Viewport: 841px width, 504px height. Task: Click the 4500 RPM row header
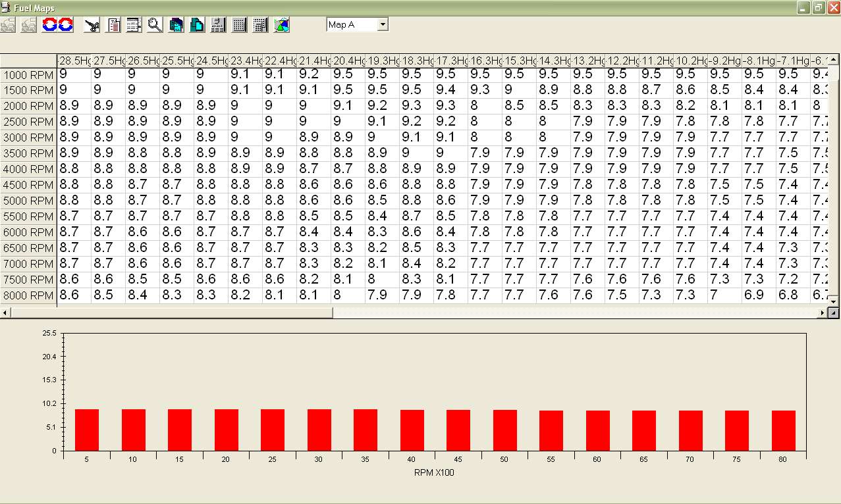(x=28, y=185)
